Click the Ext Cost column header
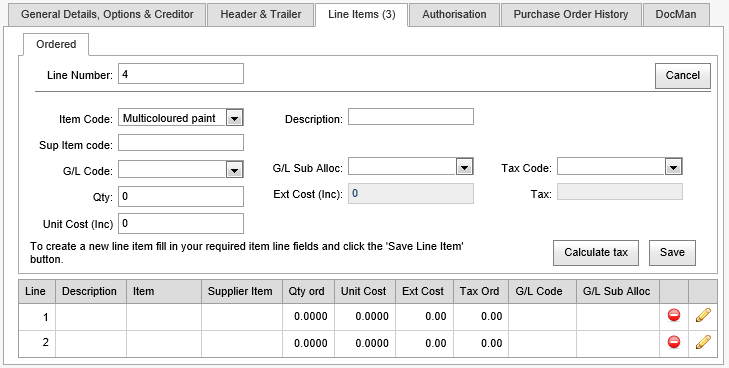This screenshot has width=729, height=368. 424,292
